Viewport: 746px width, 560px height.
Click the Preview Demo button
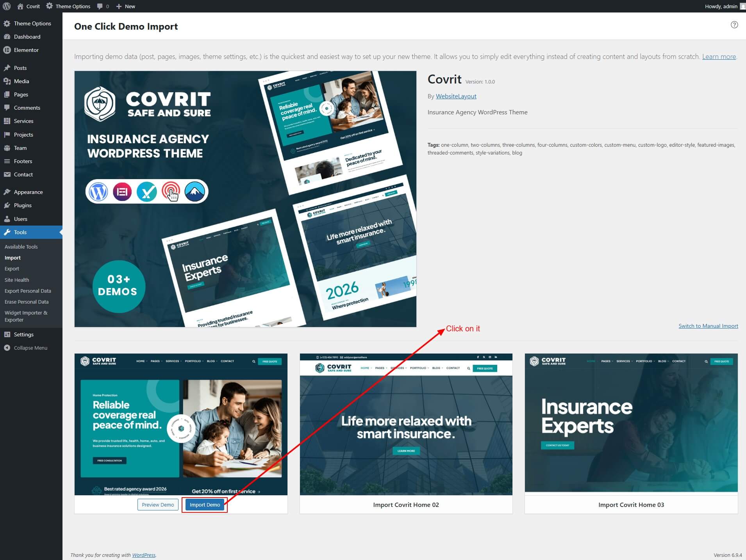pyautogui.click(x=158, y=505)
